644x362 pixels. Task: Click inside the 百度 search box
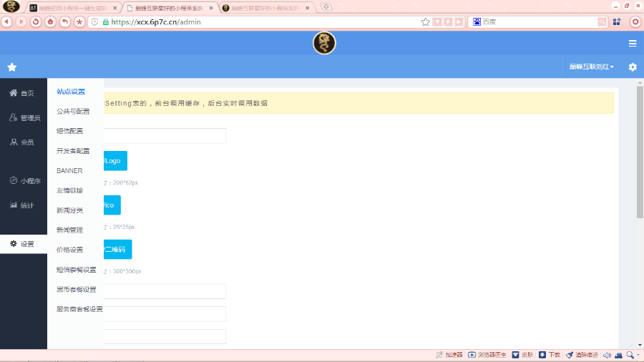click(540, 21)
